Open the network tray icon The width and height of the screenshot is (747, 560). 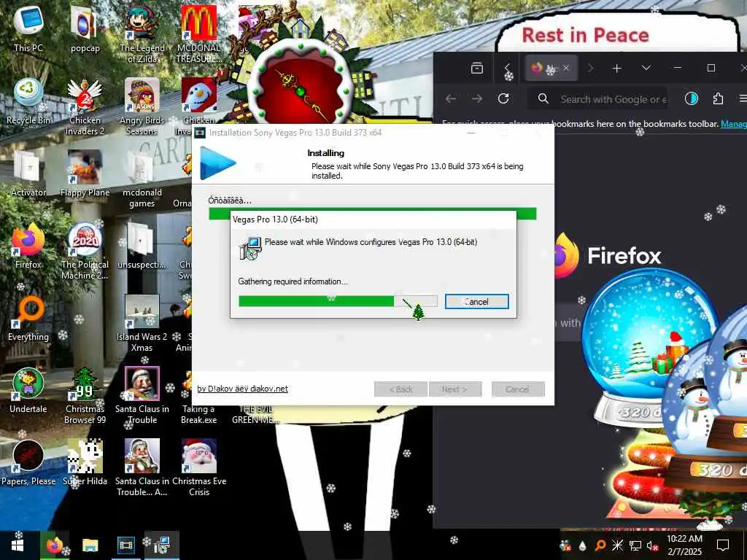tap(635, 545)
